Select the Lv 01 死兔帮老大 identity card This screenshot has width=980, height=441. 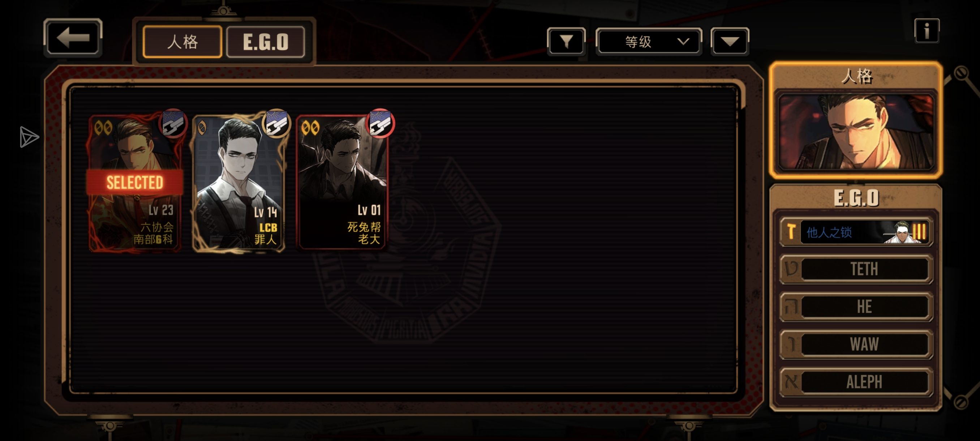click(x=341, y=183)
